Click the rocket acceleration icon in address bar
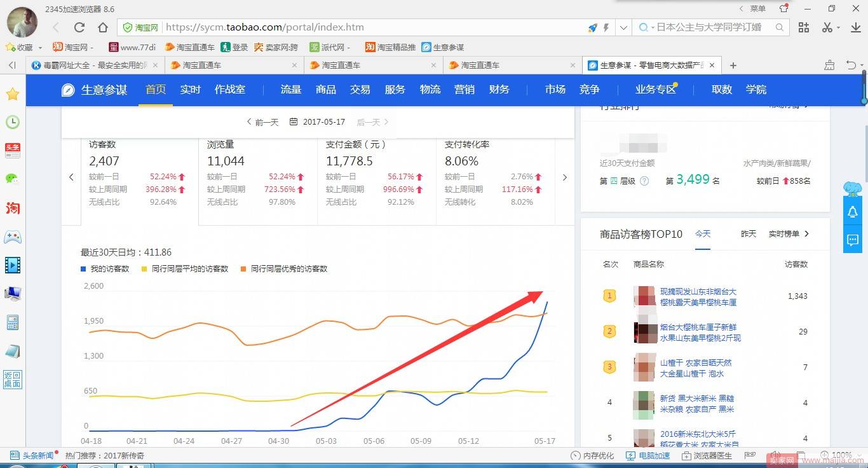The width and height of the screenshot is (868, 468). pos(592,27)
